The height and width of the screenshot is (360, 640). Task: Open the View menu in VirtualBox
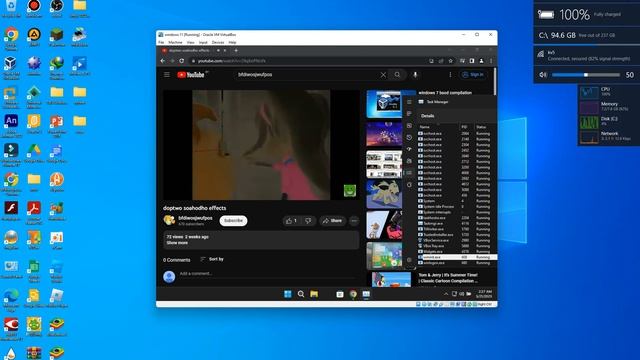coord(191,42)
